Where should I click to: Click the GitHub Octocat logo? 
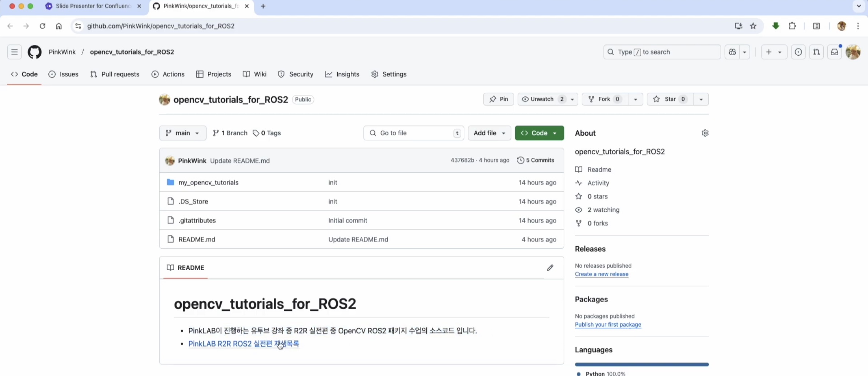(35, 52)
